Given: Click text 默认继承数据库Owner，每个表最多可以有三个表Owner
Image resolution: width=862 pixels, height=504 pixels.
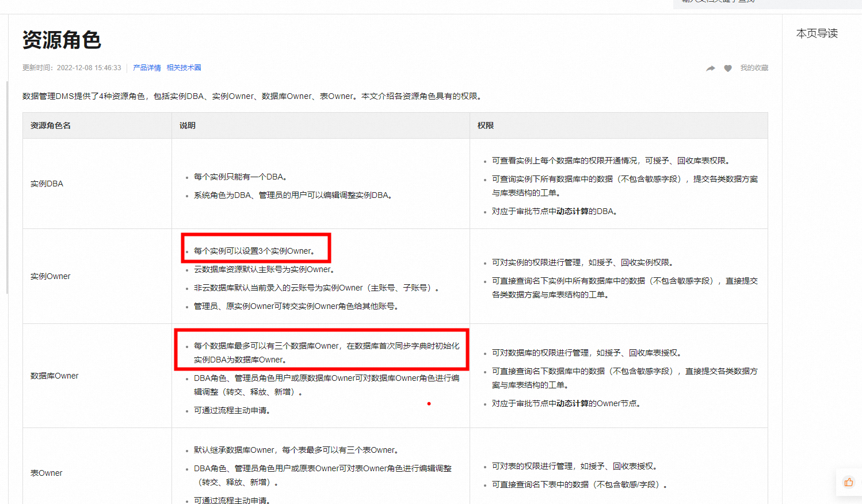Looking at the screenshot, I should click(x=296, y=450).
